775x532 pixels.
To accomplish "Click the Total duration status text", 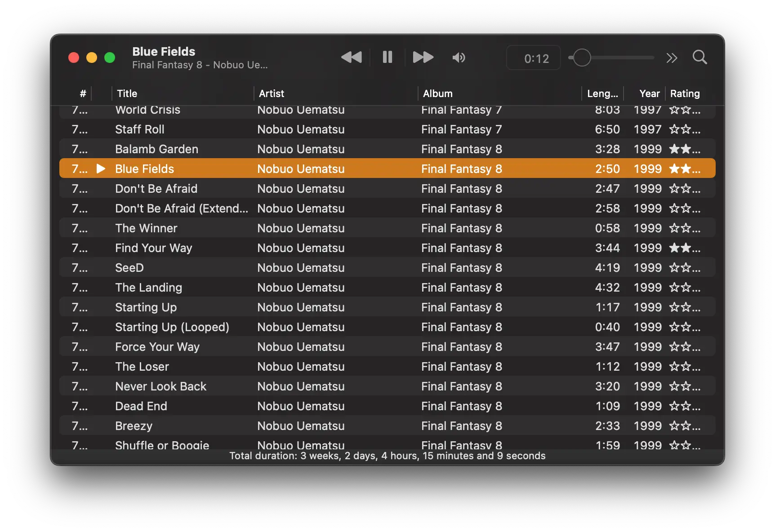I will tap(387, 456).
